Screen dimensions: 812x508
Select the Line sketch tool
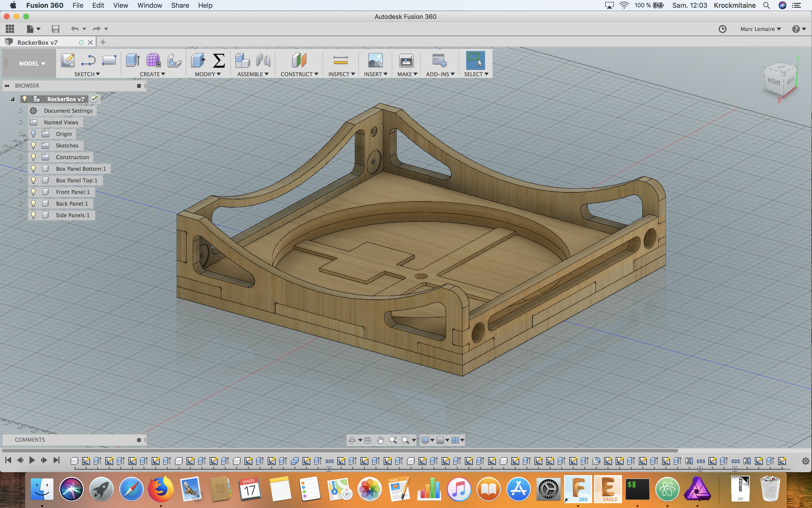coord(88,60)
